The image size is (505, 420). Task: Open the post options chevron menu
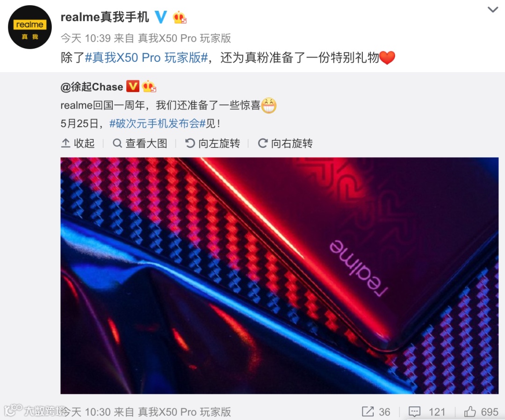493,10
